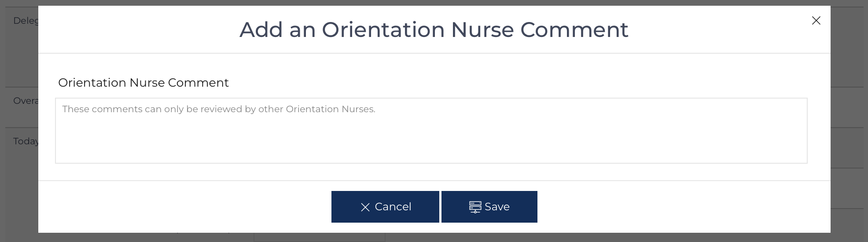Viewport: 868px width, 242px height.
Task: Close the dialog using the X icon
Action: pyautogui.click(x=816, y=21)
